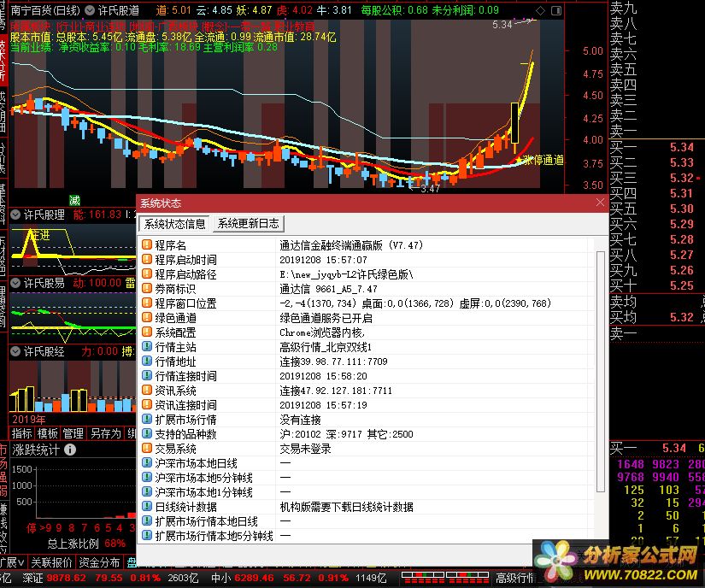
Task: Click the 买均 value 5.32
Action: point(682,317)
